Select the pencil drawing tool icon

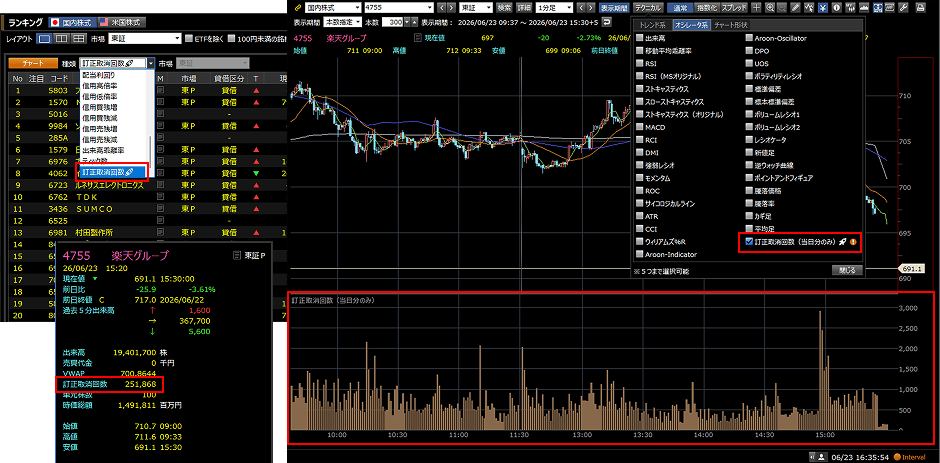796,8
